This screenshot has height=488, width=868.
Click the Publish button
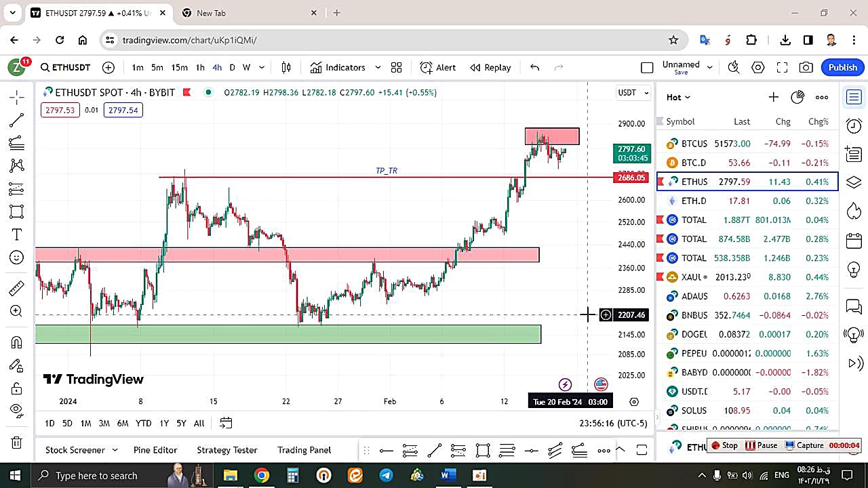[x=843, y=67]
